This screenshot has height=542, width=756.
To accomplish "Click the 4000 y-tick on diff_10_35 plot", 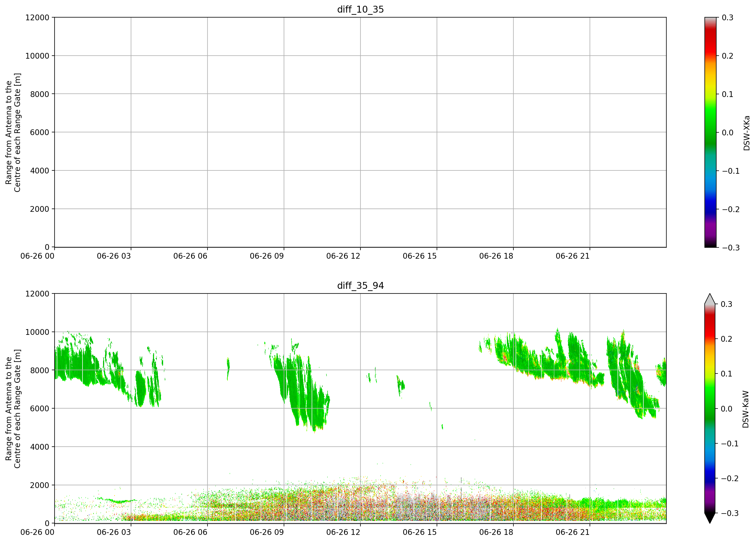I will point(40,170).
